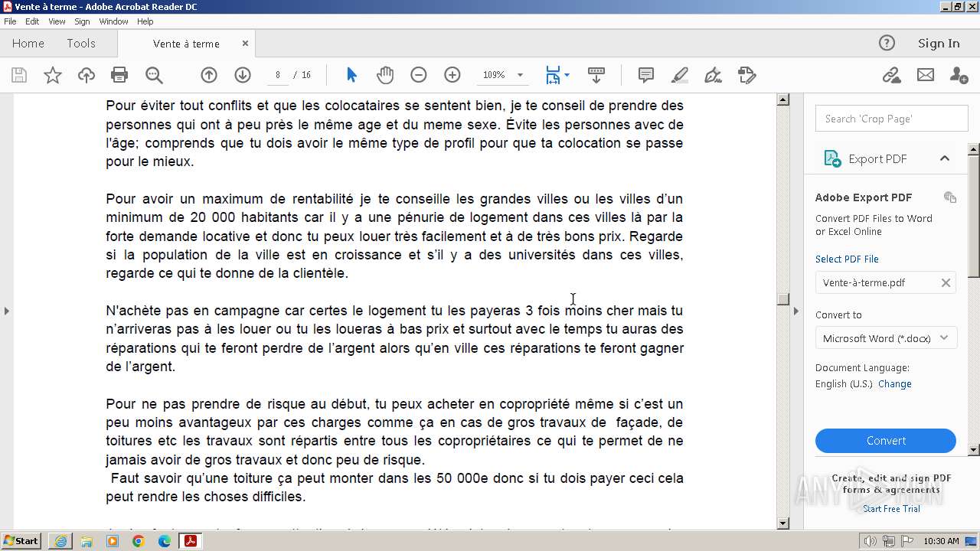The width and height of the screenshot is (980, 551).
Task: Go to the next page with the down arrow icon
Action: point(243,75)
